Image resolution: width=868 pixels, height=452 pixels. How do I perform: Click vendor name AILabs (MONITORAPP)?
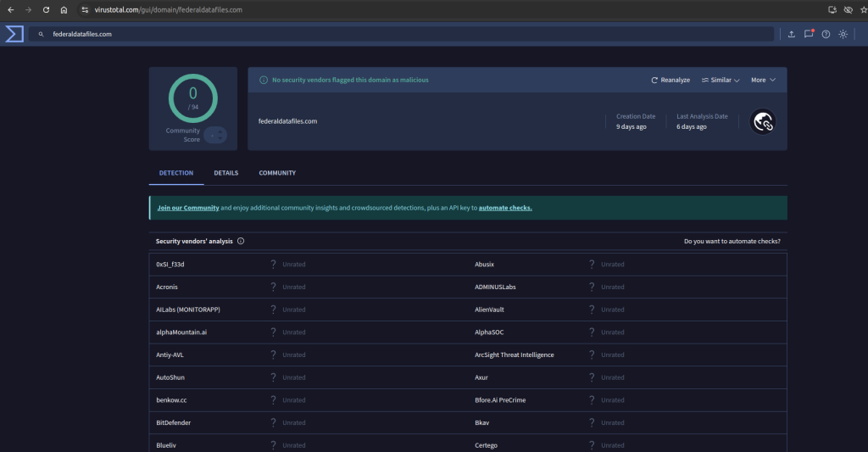188,310
